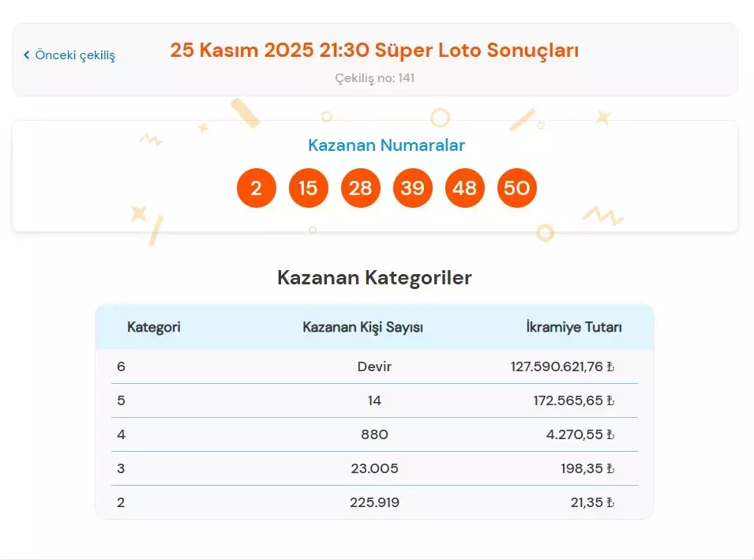Click the Kazanan Numaralar heading
The width and height of the screenshot is (754, 560).
point(386,145)
